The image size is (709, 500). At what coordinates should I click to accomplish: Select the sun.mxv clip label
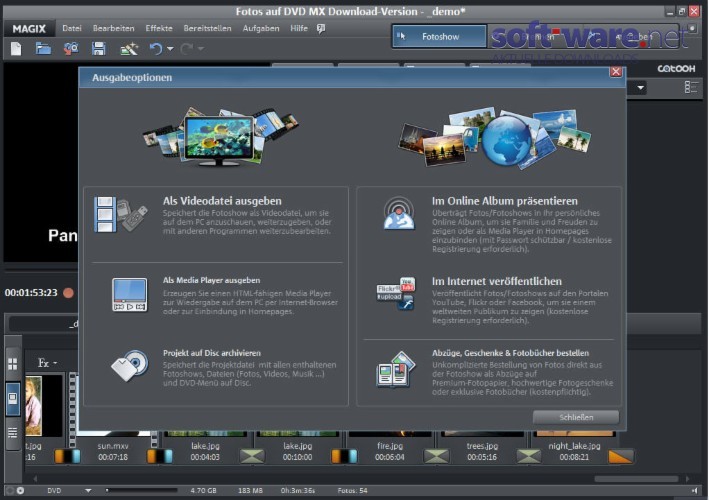coord(113,446)
